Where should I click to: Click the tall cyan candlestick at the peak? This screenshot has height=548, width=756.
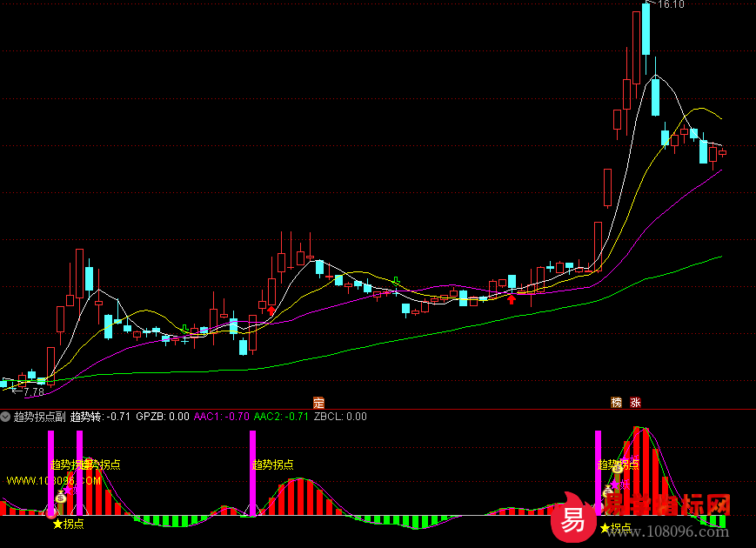pyautogui.click(x=646, y=29)
